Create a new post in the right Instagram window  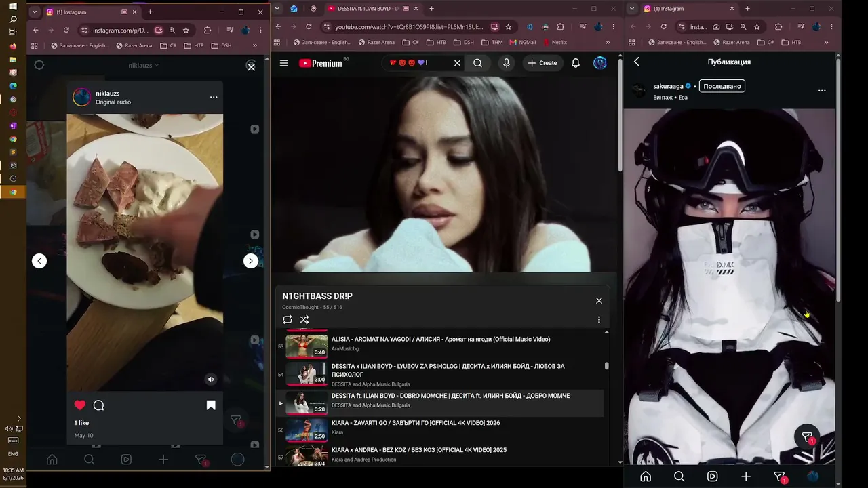[746, 476]
